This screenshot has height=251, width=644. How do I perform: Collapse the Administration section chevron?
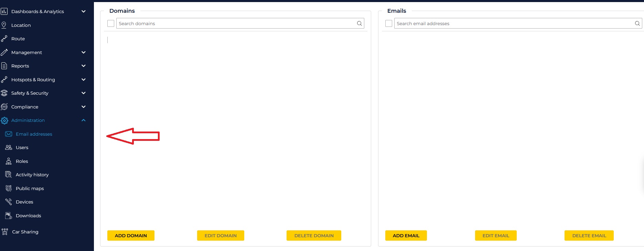pyautogui.click(x=83, y=120)
